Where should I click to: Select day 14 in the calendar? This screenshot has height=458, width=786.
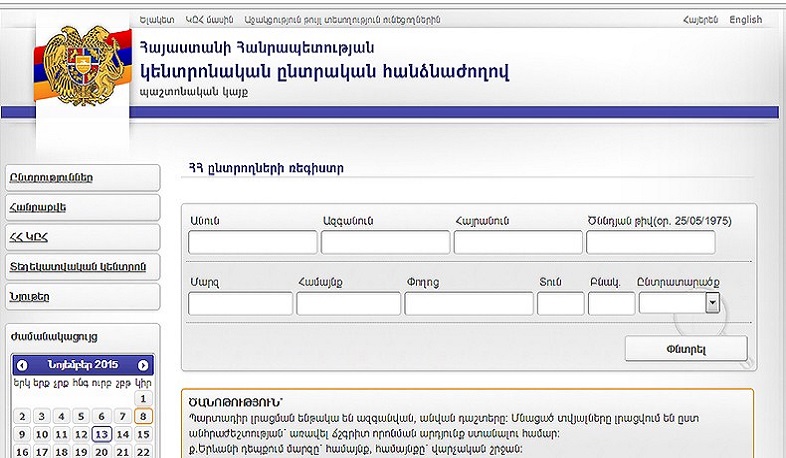pyautogui.click(x=123, y=434)
